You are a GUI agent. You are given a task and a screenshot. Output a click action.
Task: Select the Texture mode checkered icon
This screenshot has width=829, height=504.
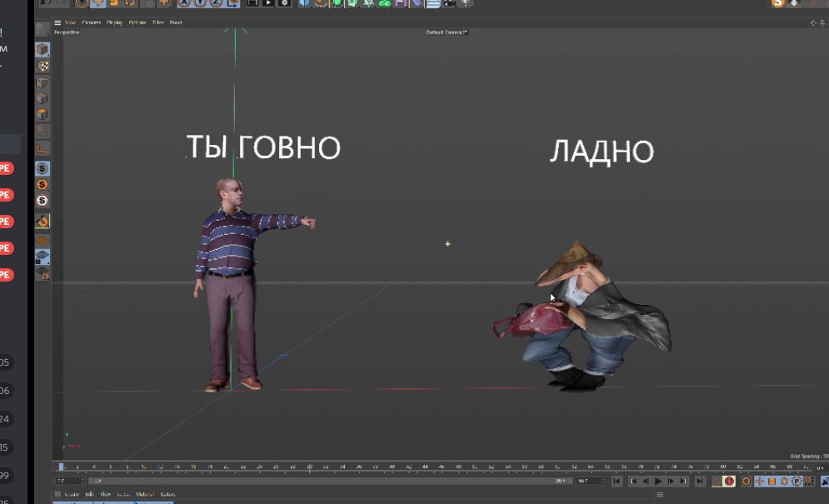42,66
